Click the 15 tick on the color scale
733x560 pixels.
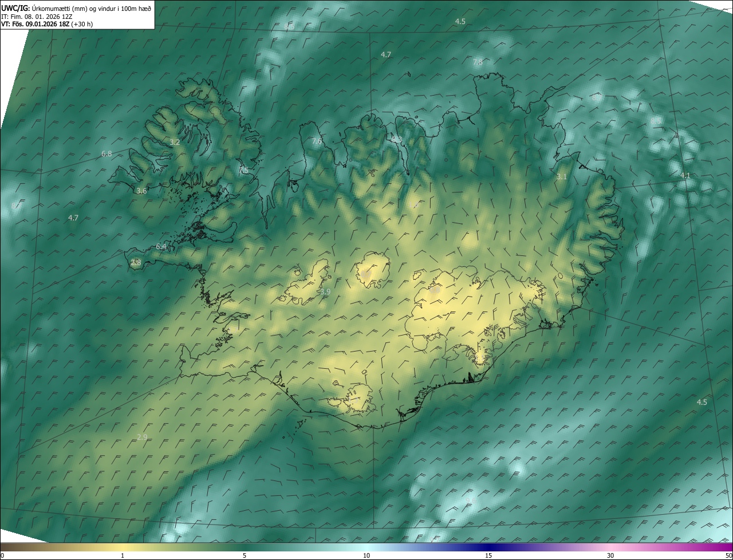click(488, 556)
